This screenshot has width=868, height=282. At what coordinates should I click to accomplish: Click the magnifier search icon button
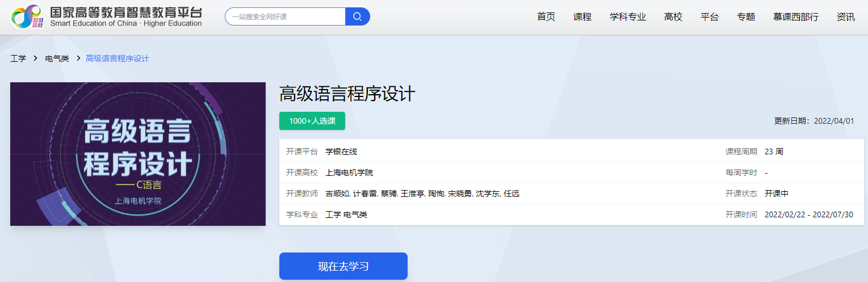coord(357,16)
